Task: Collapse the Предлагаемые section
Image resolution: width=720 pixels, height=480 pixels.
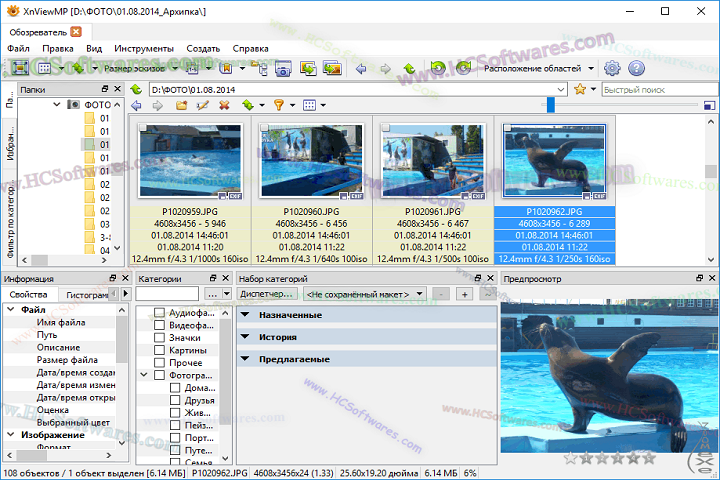Action: click(246, 359)
